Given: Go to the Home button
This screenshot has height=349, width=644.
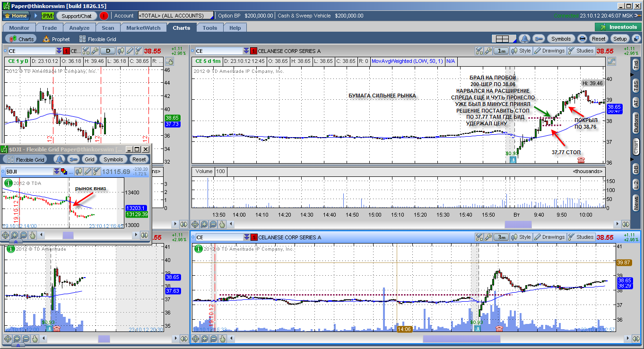Looking at the screenshot, I should [x=16, y=16].
